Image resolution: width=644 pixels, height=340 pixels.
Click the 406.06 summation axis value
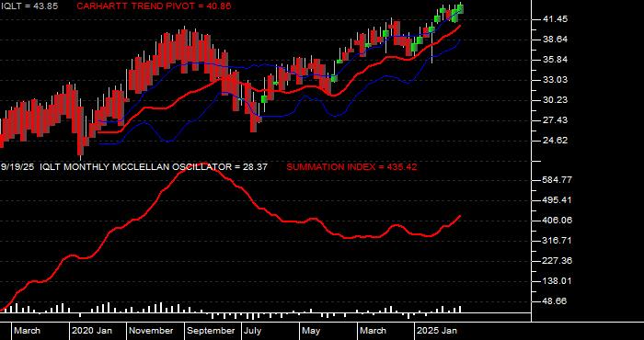point(558,221)
